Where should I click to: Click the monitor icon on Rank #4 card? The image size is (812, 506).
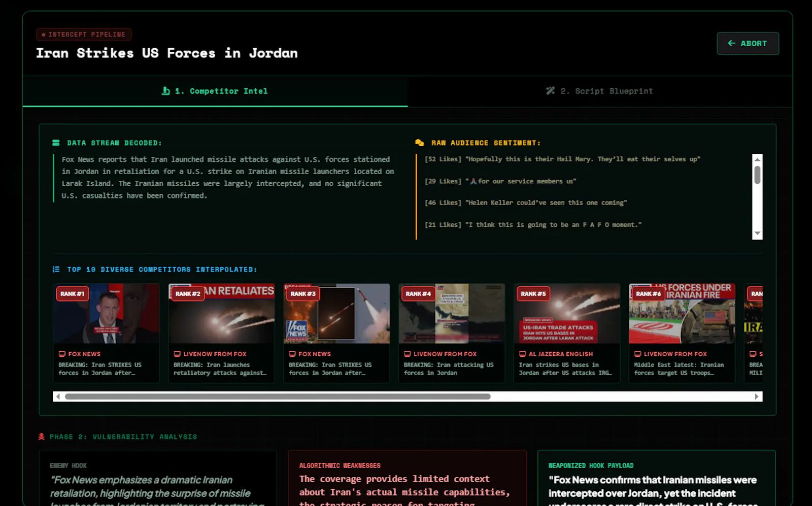(408, 354)
